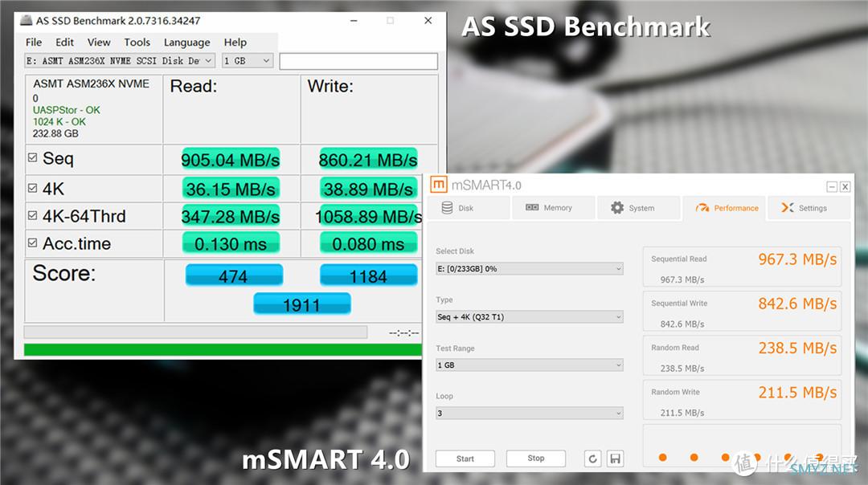Click the gray progress bar beside the timer
The height and width of the screenshot is (485, 868).
195,332
